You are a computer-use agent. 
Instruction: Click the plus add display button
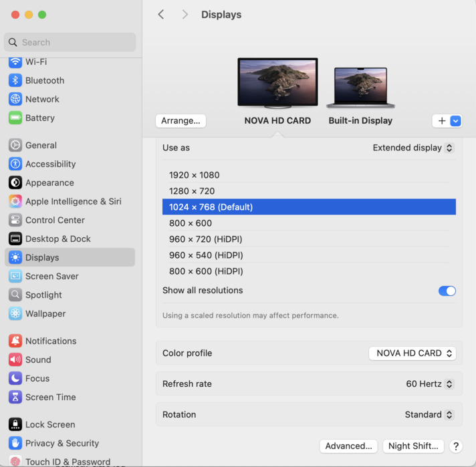coord(442,121)
